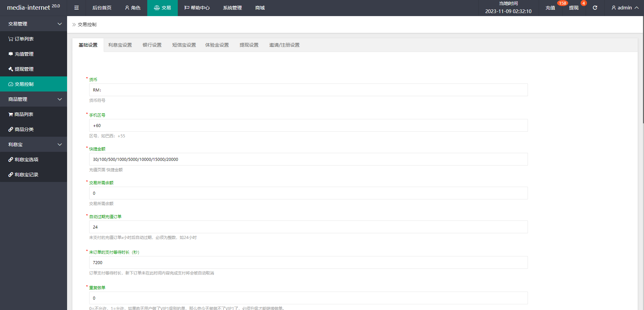Image resolution: width=644 pixels, height=310 pixels.
Task: Click the refresh icon in top bar
Action: tap(595, 8)
